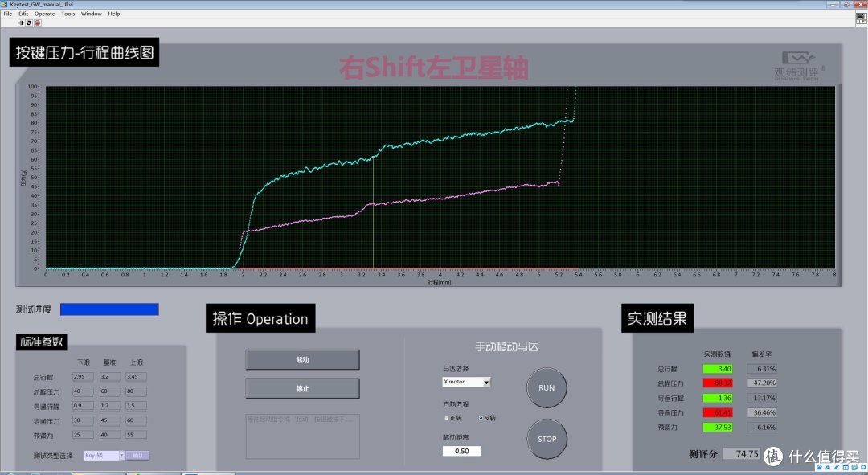Click the deviation rate 47.20%
Viewport: 868px width, 475px height.
pos(762,383)
